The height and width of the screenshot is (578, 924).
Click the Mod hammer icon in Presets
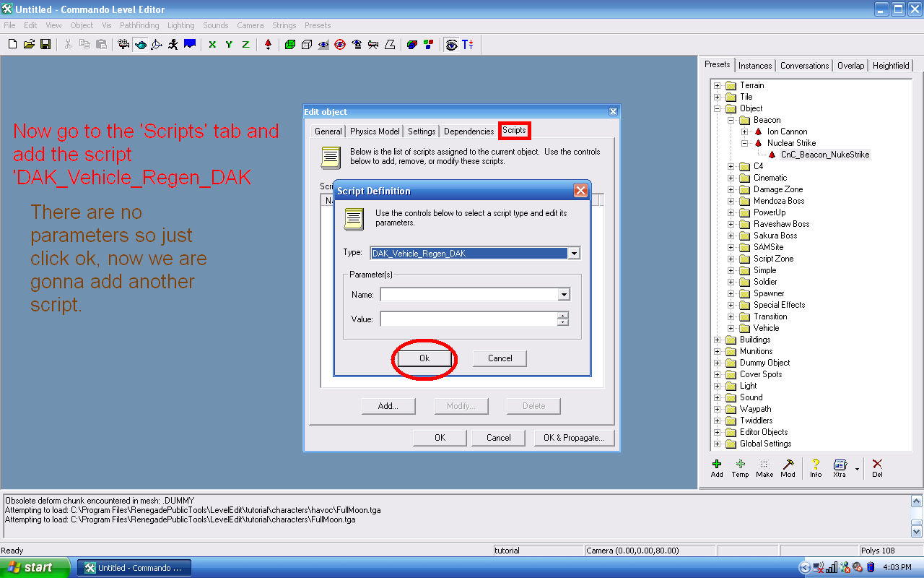pos(788,468)
